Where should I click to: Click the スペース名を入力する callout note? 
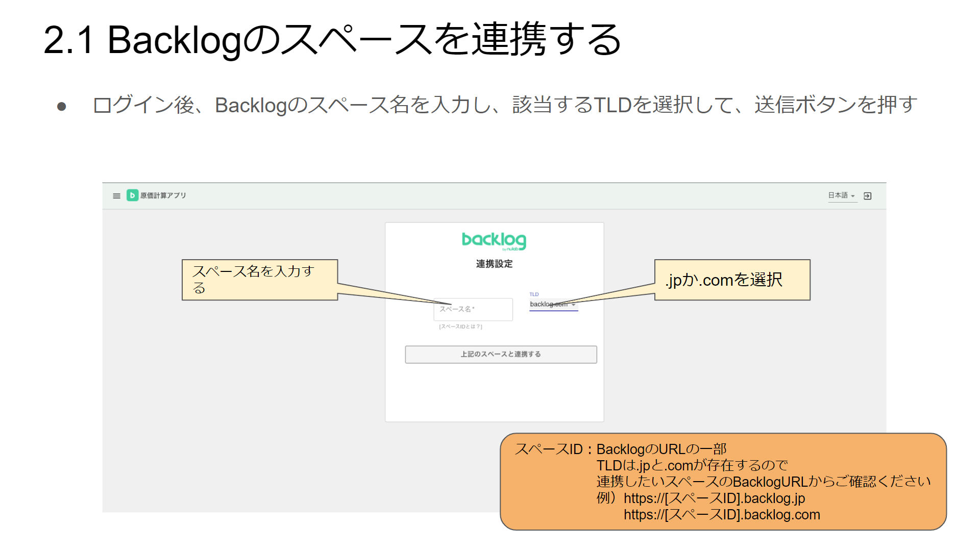[260, 280]
